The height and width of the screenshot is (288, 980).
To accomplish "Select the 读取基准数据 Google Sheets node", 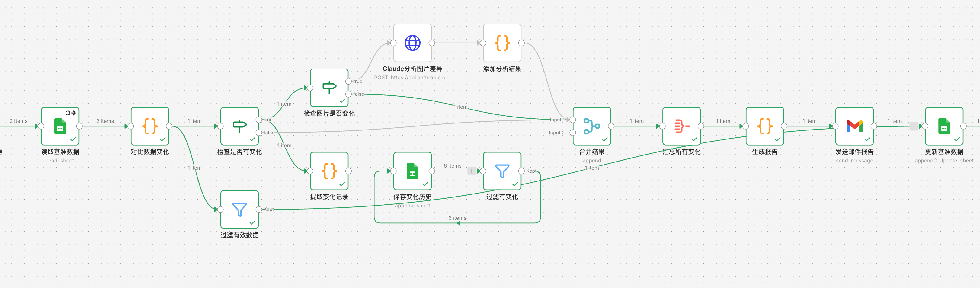I will [60, 126].
